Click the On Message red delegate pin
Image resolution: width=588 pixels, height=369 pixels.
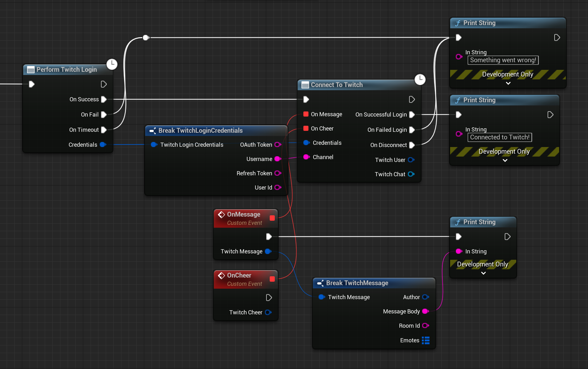(x=306, y=114)
